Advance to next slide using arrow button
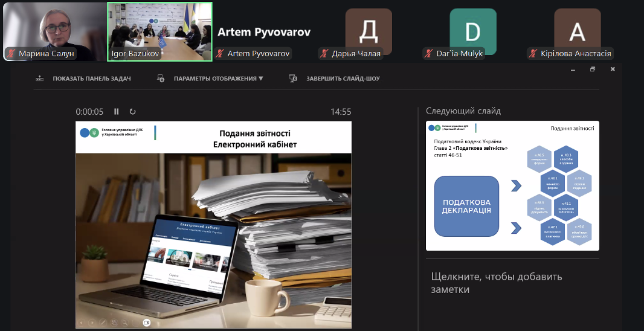This screenshot has height=331, width=644. click(93, 323)
